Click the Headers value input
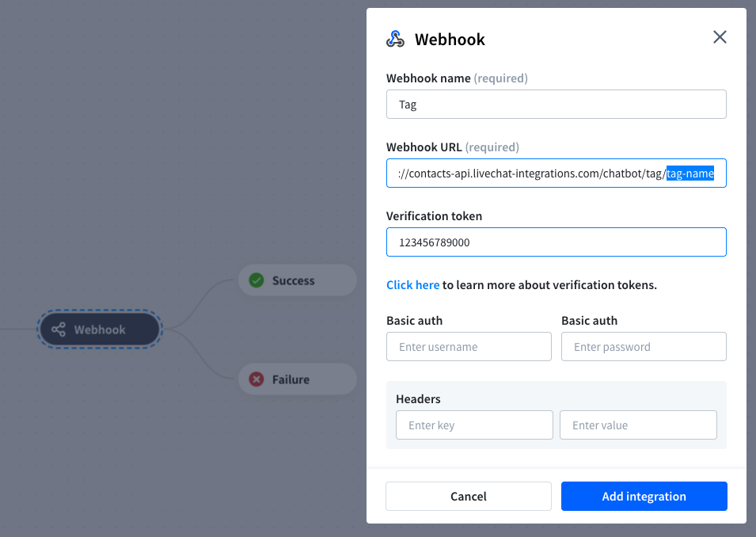The width and height of the screenshot is (756, 537). [x=638, y=425]
